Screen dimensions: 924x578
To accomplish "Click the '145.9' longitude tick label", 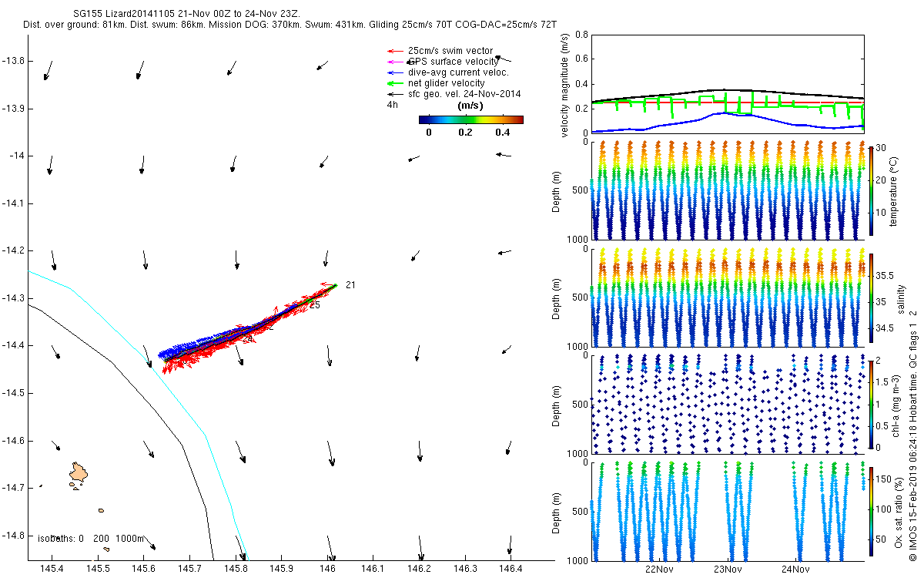I will 282,569.
